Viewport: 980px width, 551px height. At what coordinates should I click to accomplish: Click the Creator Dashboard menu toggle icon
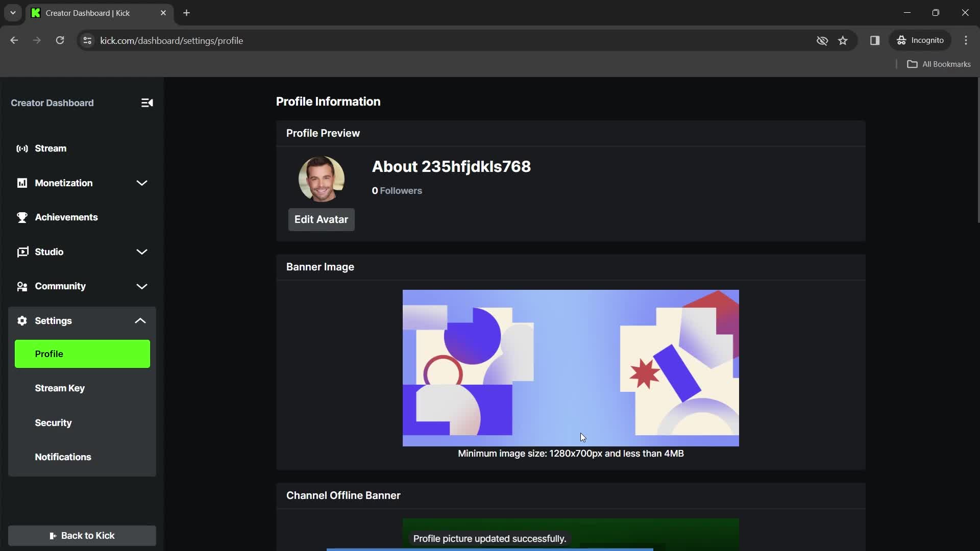click(x=146, y=102)
